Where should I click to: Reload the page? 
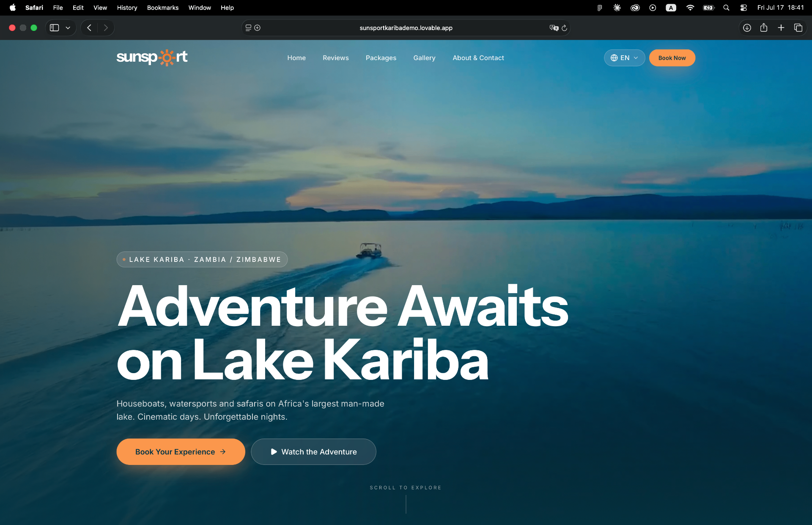564,28
